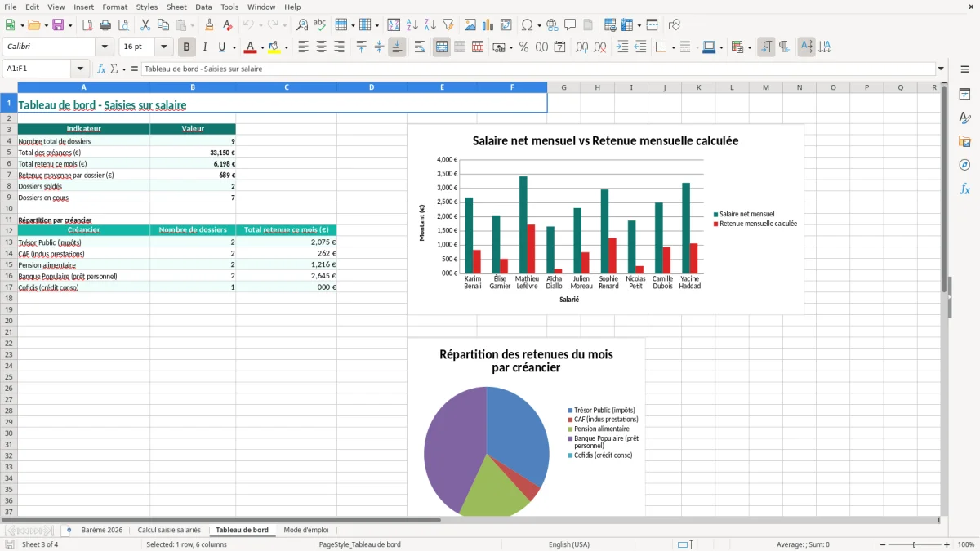Apply AutoFilter with the funnel icon
Image resolution: width=980 pixels, height=551 pixels.
click(x=448, y=25)
